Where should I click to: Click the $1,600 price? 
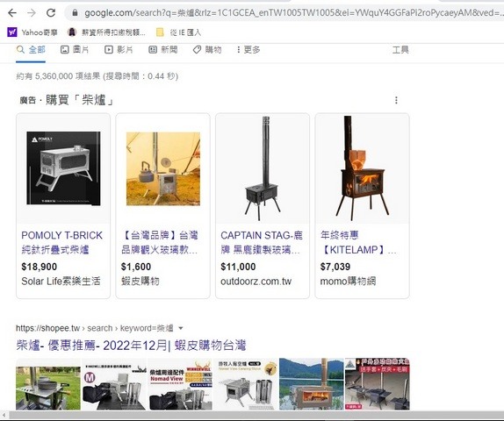pos(136,267)
